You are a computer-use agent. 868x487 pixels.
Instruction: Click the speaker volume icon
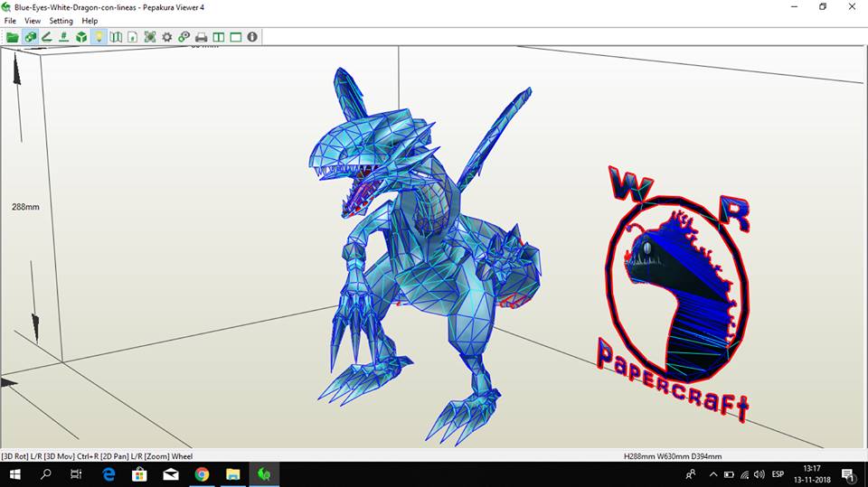(x=759, y=474)
